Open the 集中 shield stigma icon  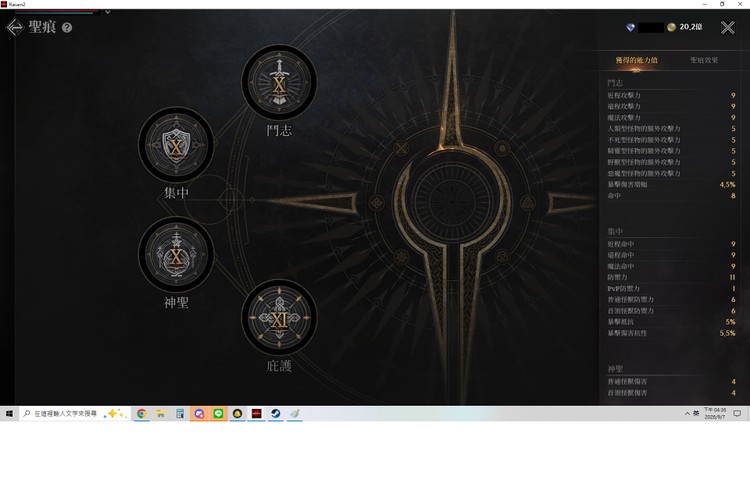tap(176, 144)
